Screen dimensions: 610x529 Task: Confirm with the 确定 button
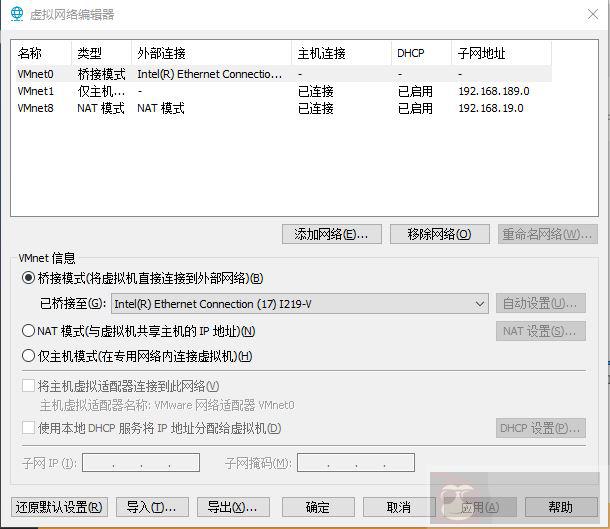click(x=318, y=507)
